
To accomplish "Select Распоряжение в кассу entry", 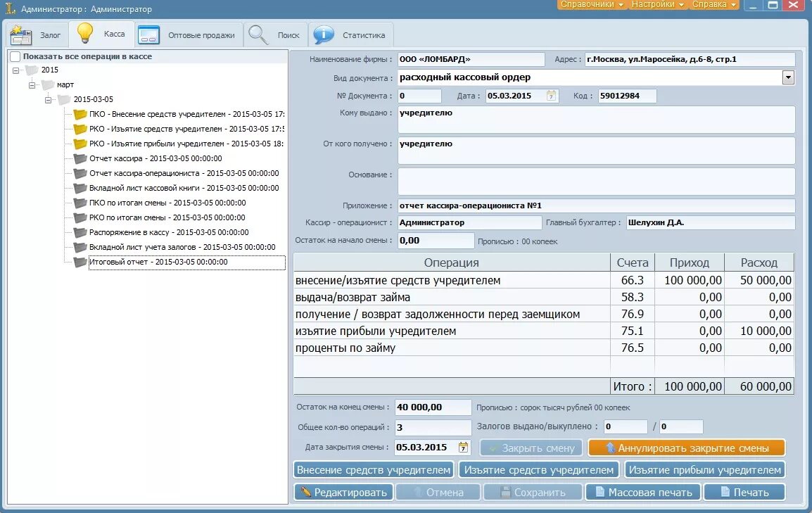I will [x=169, y=232].
